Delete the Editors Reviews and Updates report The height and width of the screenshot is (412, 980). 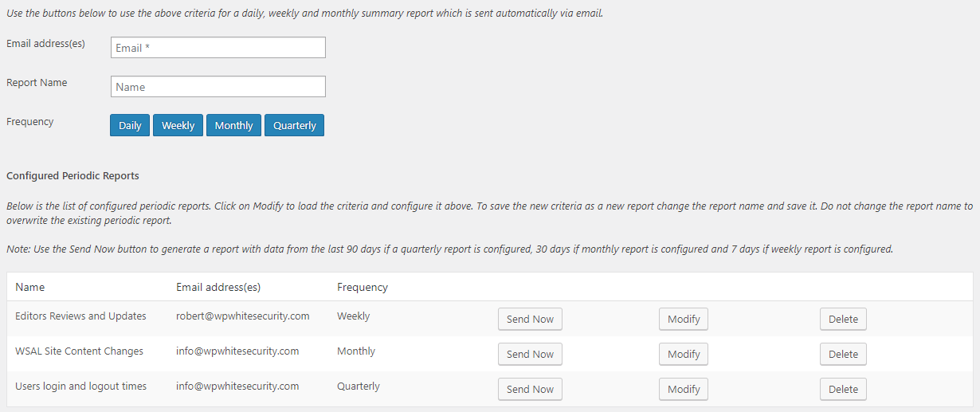pyautogui.click(x=843, y=319)
